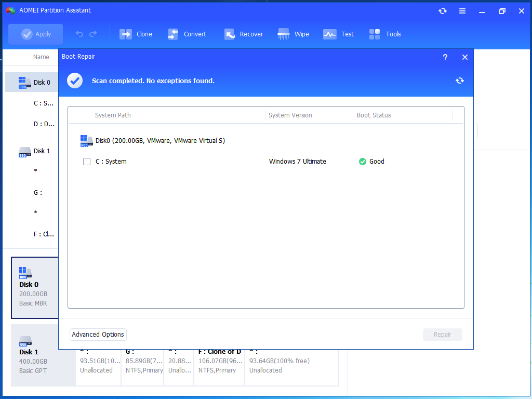Open the Tools grid icon

tap(375, 34)
